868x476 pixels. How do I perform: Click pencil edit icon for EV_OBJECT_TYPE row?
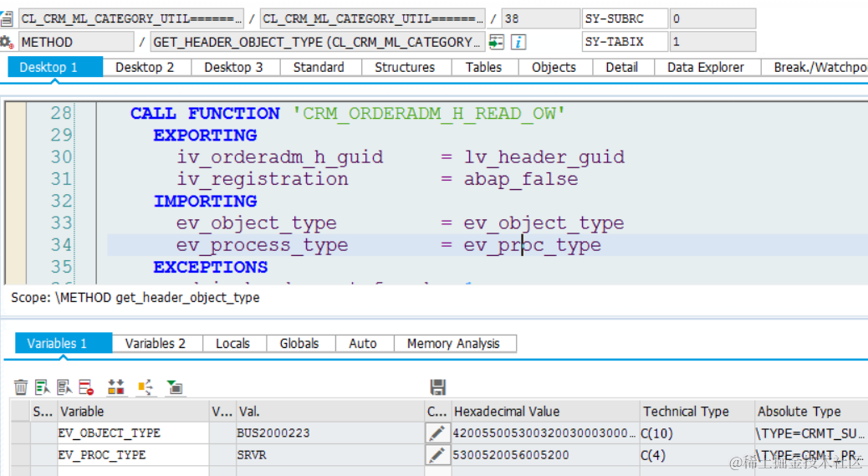437,432
